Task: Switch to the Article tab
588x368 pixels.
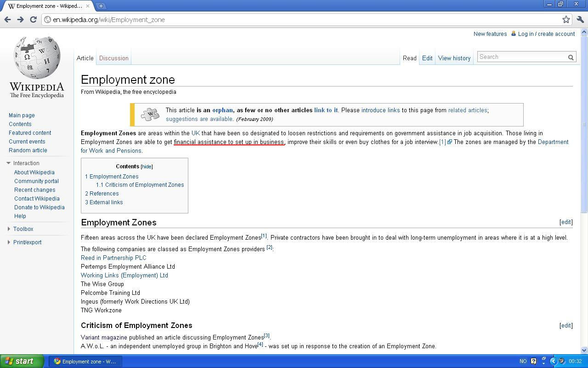Action: 85,58
